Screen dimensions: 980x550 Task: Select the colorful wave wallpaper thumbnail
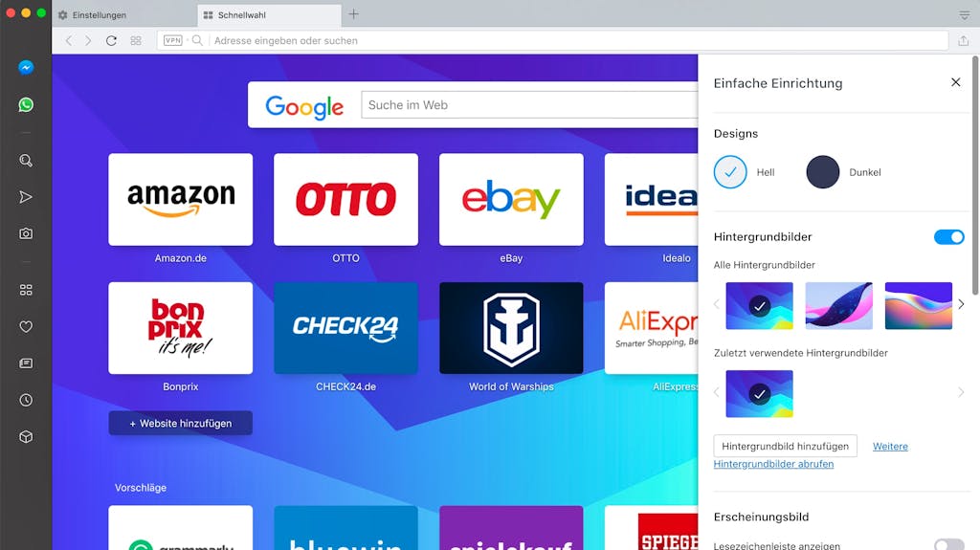(x=918, y=306)
